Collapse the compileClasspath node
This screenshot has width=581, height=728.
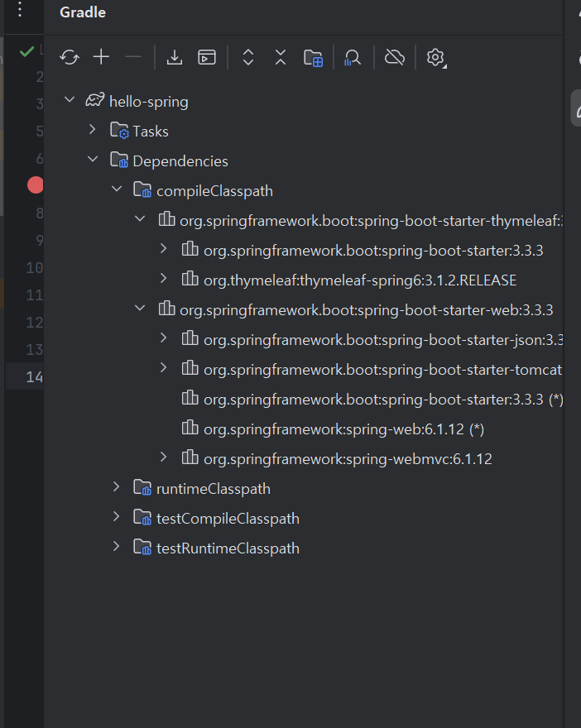(x=117, y=189)
